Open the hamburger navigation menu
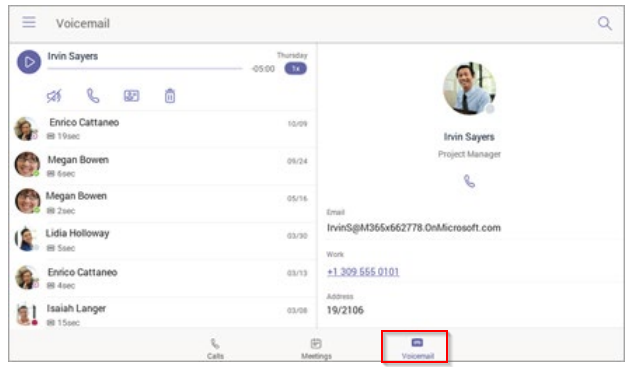Image resolution: width=629 pixels, height=367 pixels. pos(29,22)
